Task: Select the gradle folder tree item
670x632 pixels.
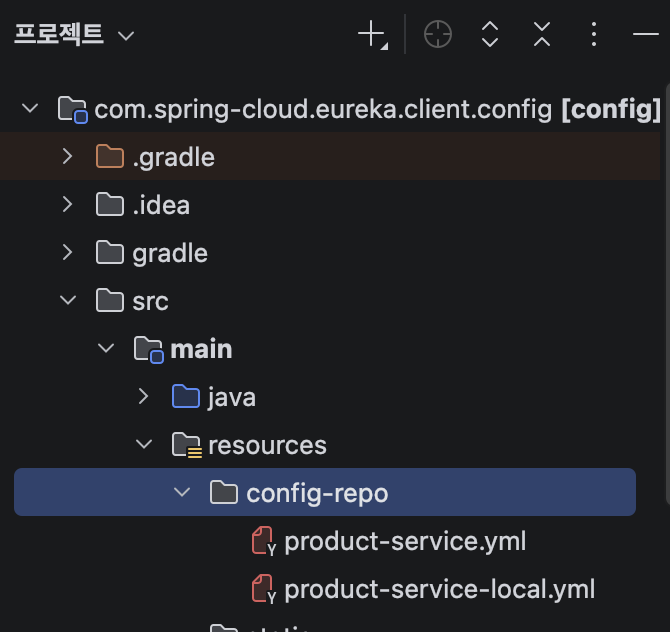Action: [170, 253]
